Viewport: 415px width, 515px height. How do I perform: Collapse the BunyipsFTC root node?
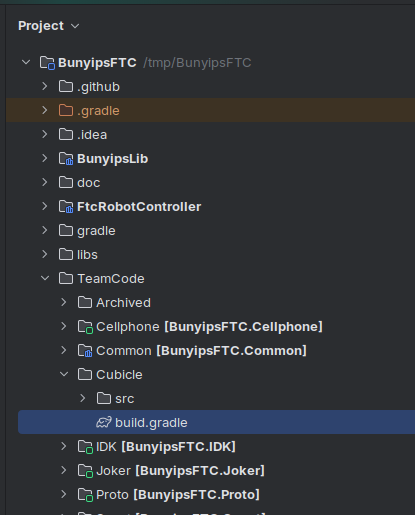click(26, 62)
